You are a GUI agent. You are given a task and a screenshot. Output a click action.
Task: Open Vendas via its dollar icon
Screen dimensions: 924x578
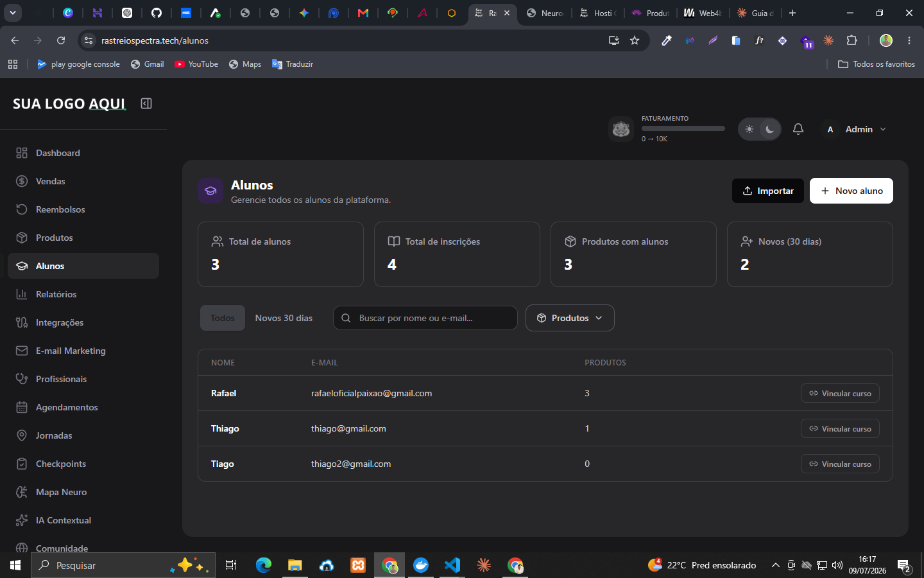22,181
